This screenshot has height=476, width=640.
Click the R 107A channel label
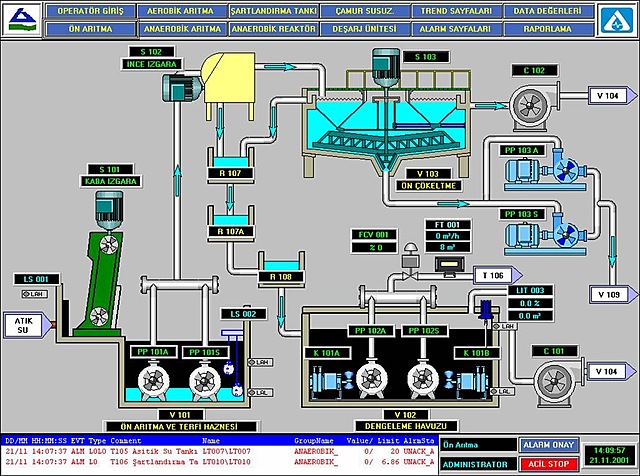click(230, 231)
